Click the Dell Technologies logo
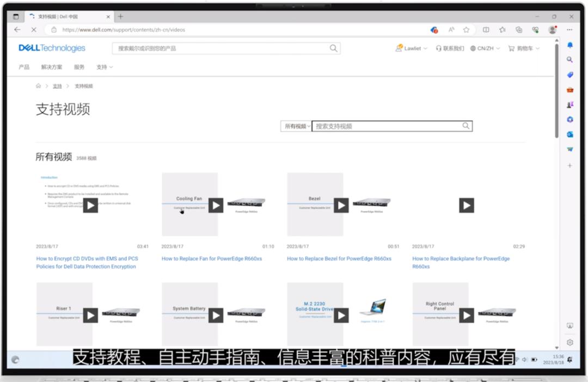 pyautogui.click(x=52, y=48)
